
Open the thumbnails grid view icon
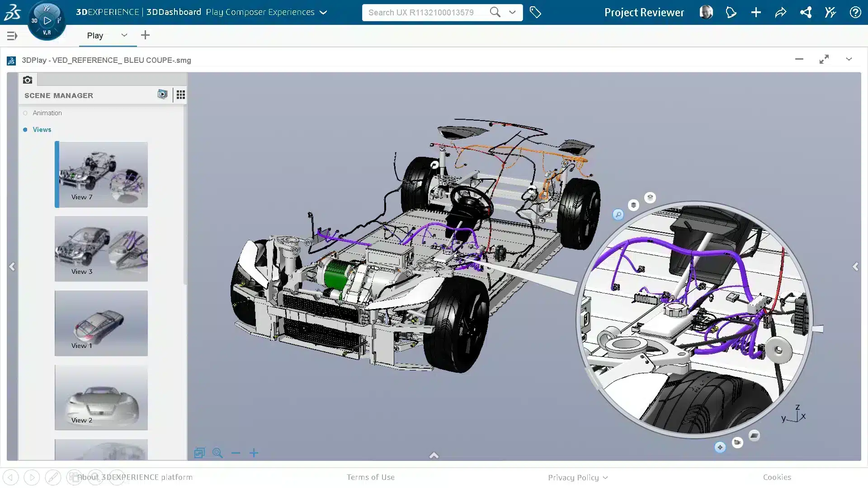click(180, 95)
